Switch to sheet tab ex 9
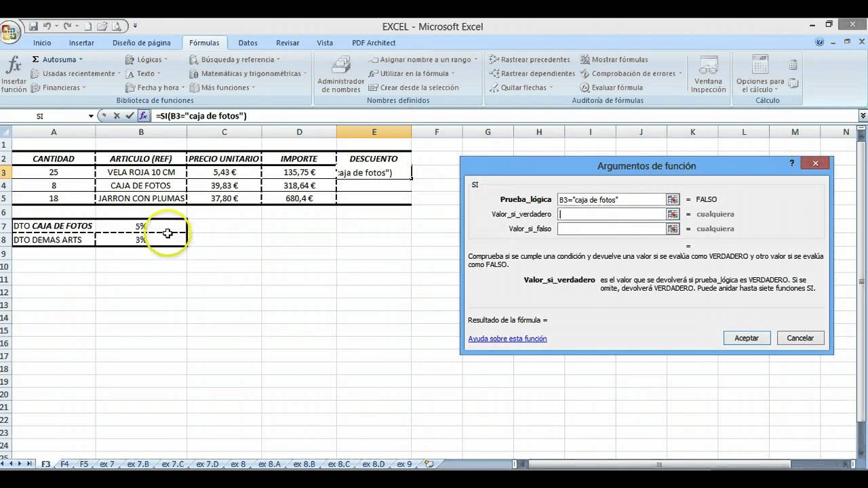Image resolution: width=868 pixels, height=488 pixels. 404,464
